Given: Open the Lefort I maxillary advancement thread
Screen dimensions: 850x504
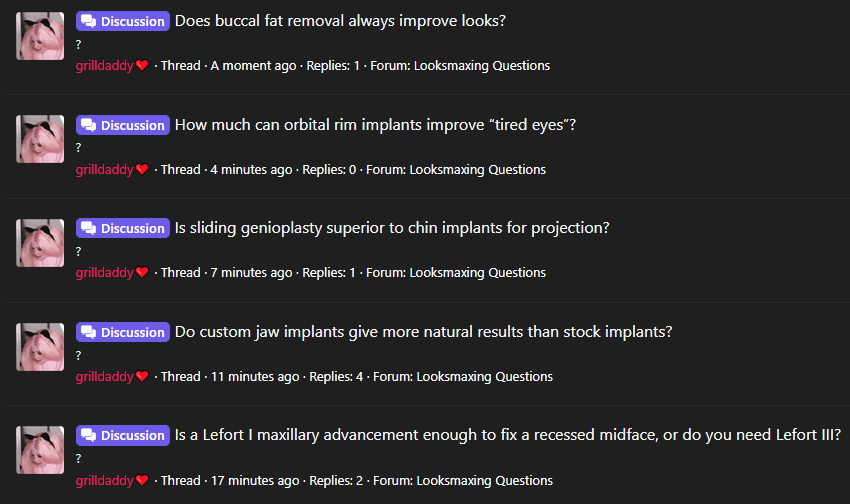Looking at the screenshot, I should [x=507, y=435].
